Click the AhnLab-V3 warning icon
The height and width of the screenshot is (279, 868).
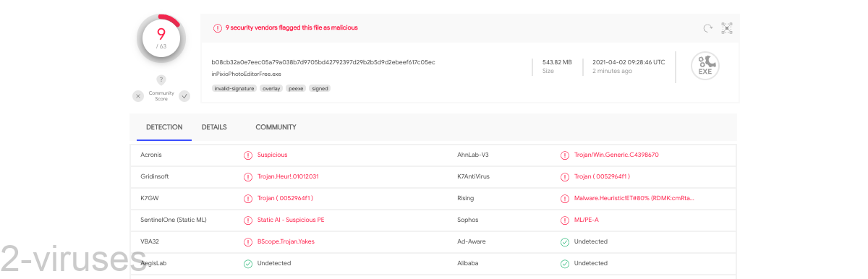coord(565,155)
